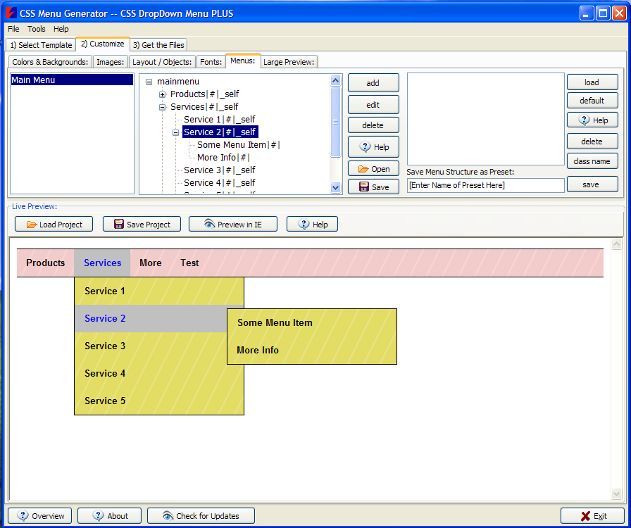631x528 pixels.
Task: Click the Load Project folder icon button
Action: click(x=54, y=225)
